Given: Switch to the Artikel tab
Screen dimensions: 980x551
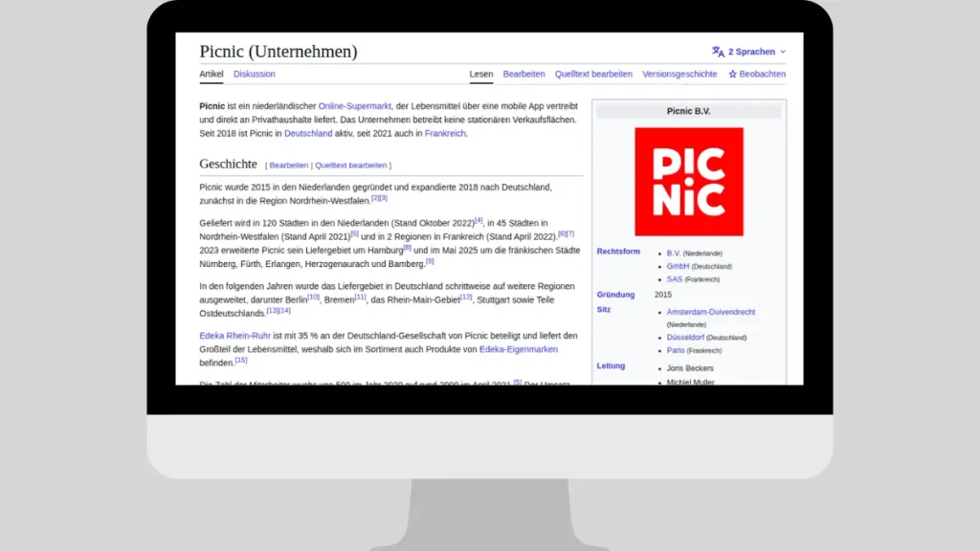Looking at the screenshot, I should (x=212, y=74).
